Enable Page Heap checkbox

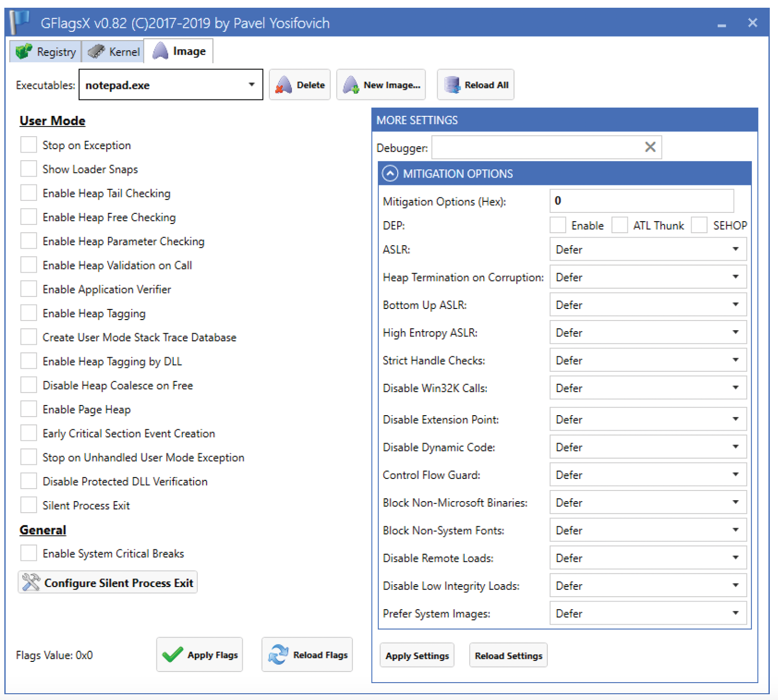tap(28, 409)
